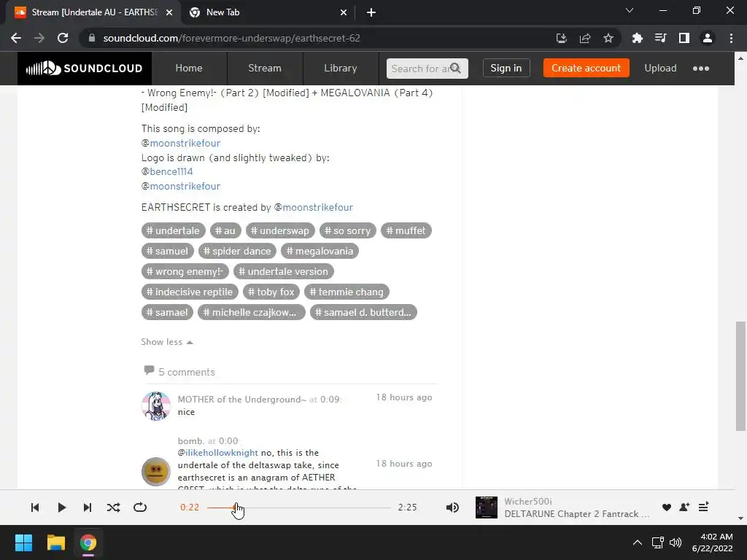The height and width of the screenshot is (560, 747).
Task: Reload the page
Action: [x=63, y=38]
